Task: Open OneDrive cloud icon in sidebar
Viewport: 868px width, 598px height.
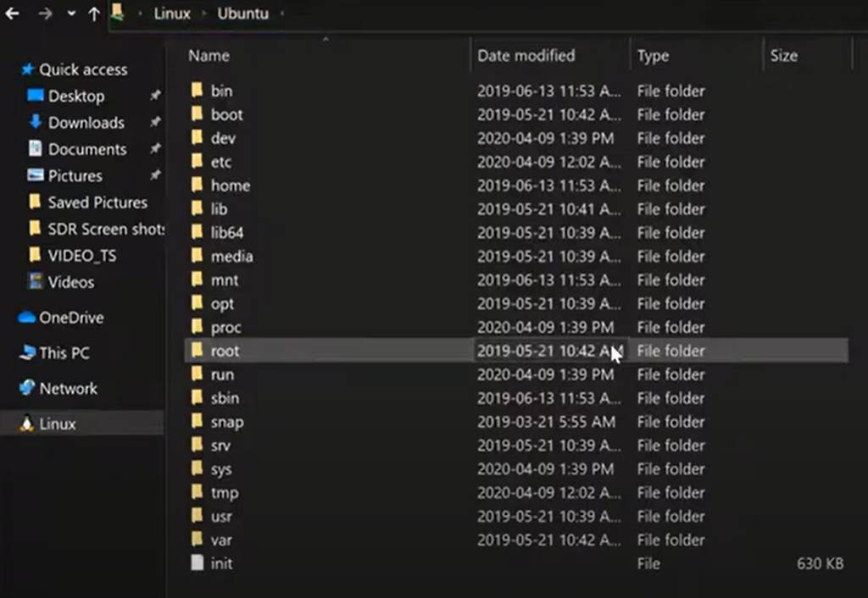Action: click(26, 318)
